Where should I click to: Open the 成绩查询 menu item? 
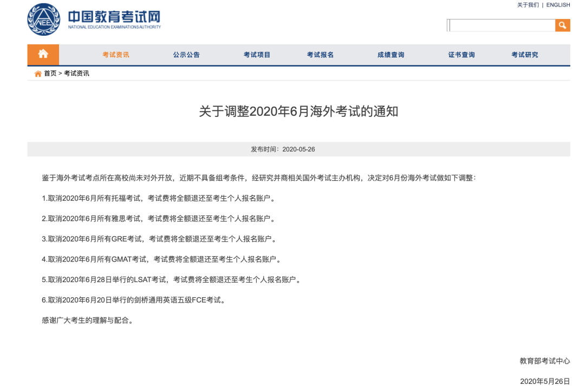pos(391,55)
